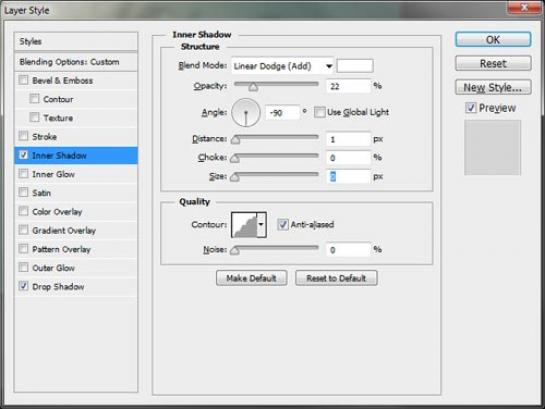This screenshot has width=545, height=409.
Task: Enable the Bevel & Emboss effect checkbox
Action: (x=23, y=80)
